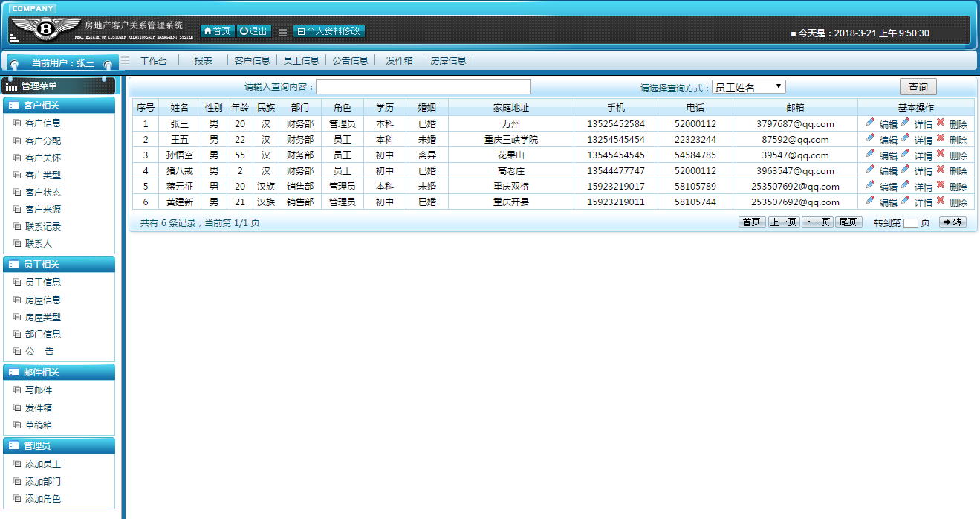Viewport: 980px width, 519px height.
Task: Click the list icon beside 写邮件
Action: pyautogui.click(x=17, y=390)
